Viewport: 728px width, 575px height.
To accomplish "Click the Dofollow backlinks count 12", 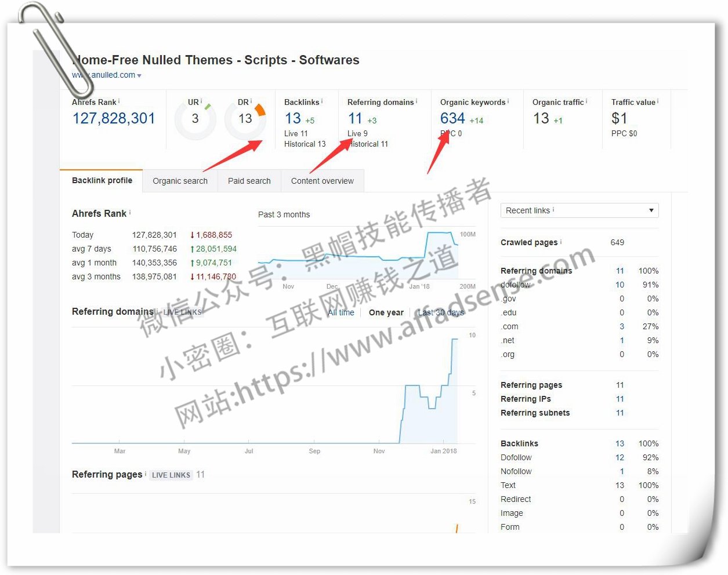I will [620, 457].
